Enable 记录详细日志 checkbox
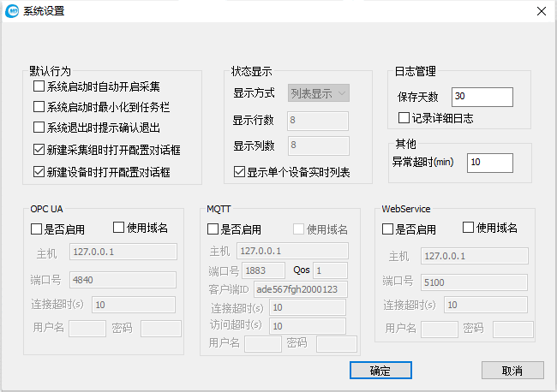 (404, 117)
